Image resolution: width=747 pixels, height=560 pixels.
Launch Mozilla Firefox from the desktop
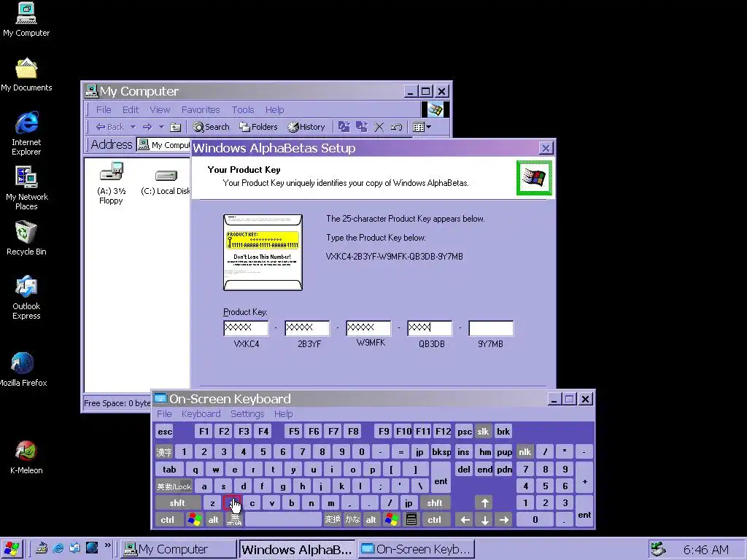23,369
